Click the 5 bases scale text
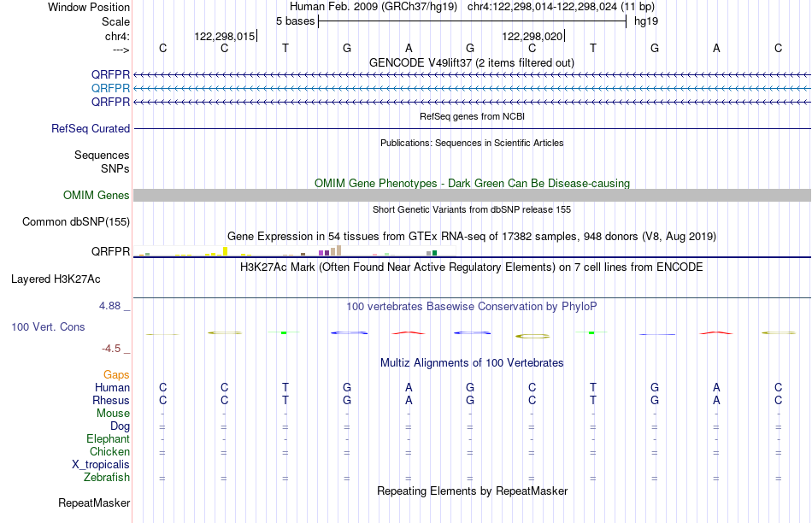The height and width of the screenshot is (523, 812). click(x=295, y=21)
